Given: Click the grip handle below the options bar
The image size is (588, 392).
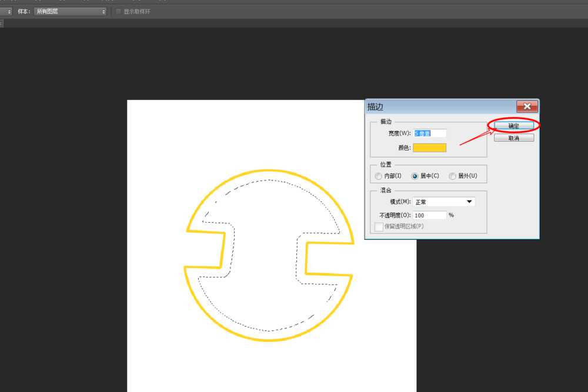Looking at the screenshot, I should pyautogui.click(x=2, y=24).
